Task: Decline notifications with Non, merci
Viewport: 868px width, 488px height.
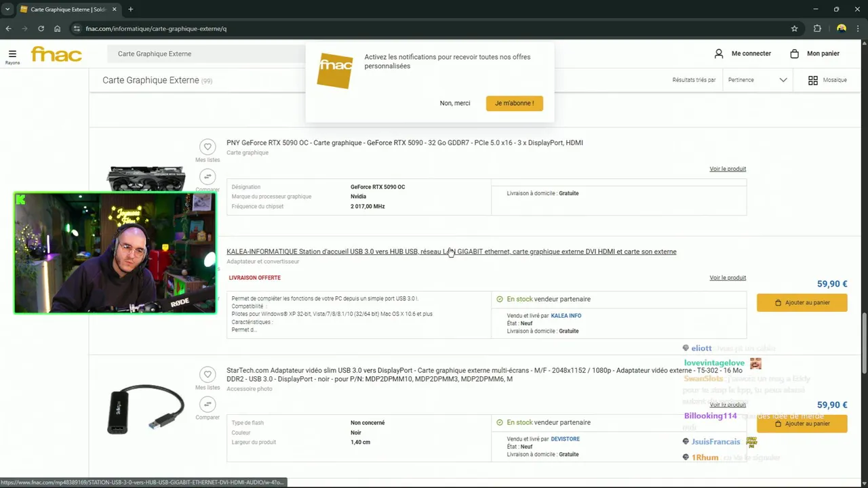Action: [455, 103]
